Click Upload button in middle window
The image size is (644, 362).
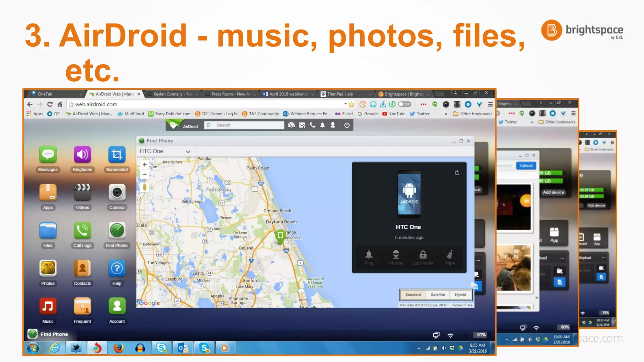(526, 166)
